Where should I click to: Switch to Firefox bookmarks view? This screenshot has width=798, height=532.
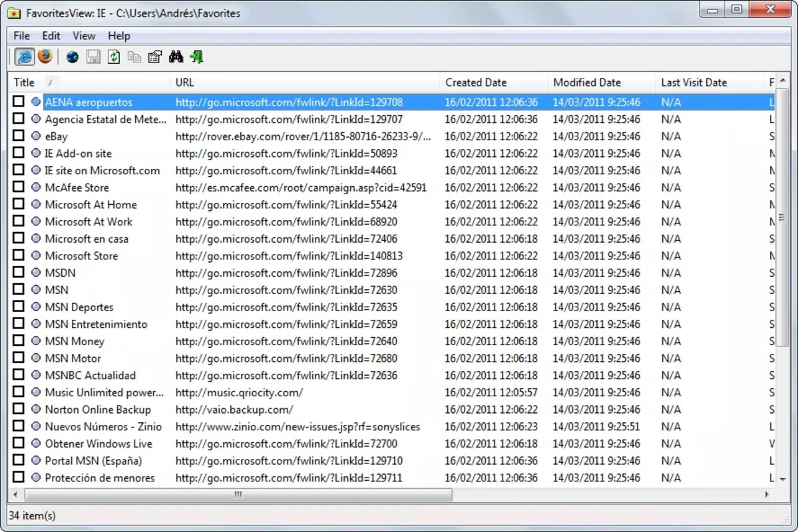(45, 57)
